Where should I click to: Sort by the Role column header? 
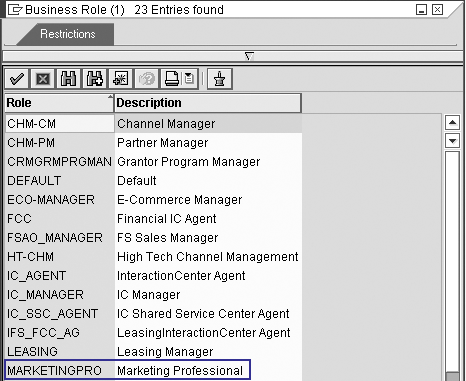(59, 103)
